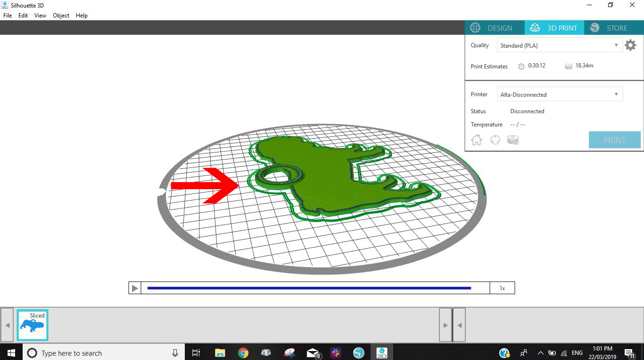Image resolution: width=644 pixels, height=360 pixels.
Task: Open the Printer dropdown Alta-Disconnected
Action: [x=560, y=94]
